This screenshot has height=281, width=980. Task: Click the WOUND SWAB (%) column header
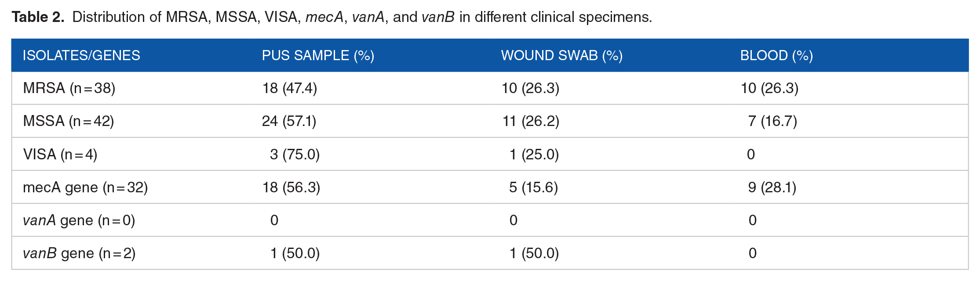562,55
